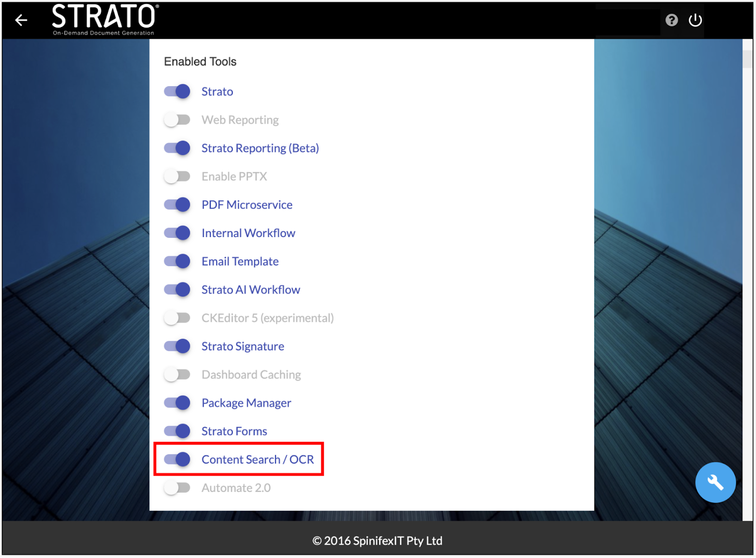Disable Content Search / OCR toggle
The width and height of the screenshot is (756, 558).
click(x=177, y=459)
